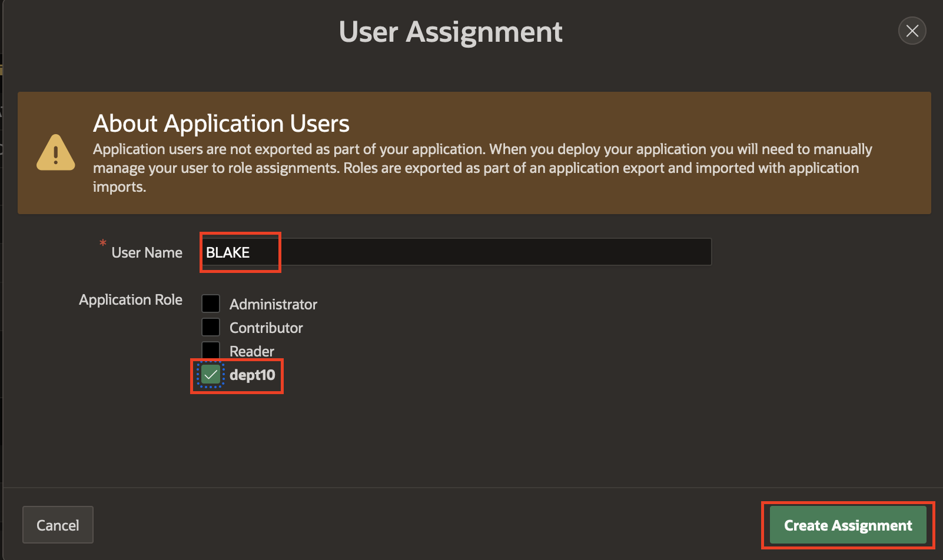Enable the Administrator role checkbox
This screenshot has width=943, height=560.
210,303
